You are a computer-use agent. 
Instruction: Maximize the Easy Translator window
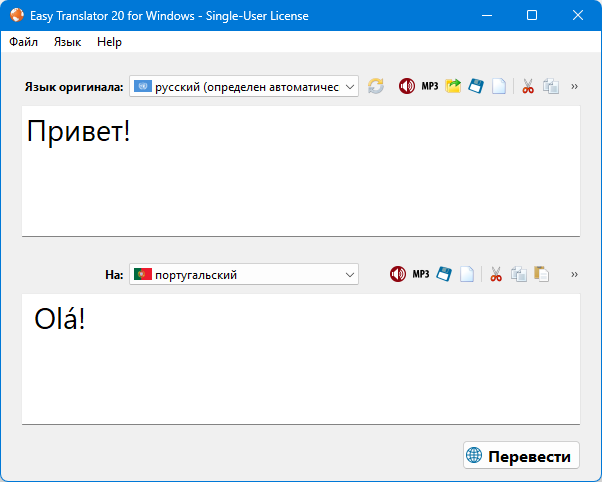click(x=532, y=15)
